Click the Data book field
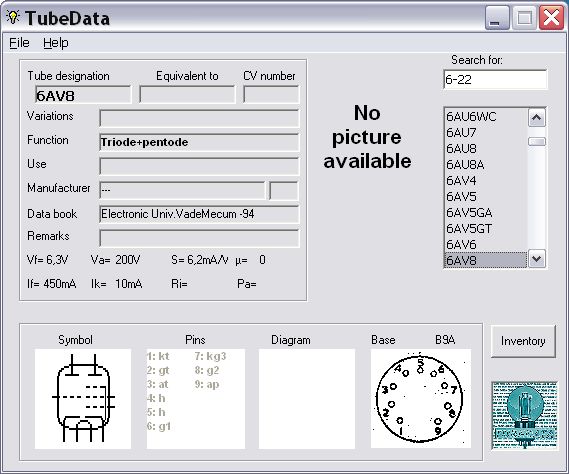Screen dimensions: 569x474 199,214
